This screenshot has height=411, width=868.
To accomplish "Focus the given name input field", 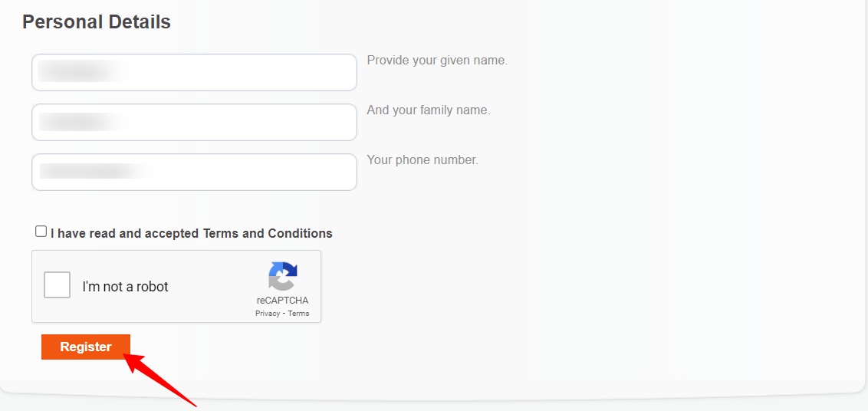I will [x=194, y=72].
